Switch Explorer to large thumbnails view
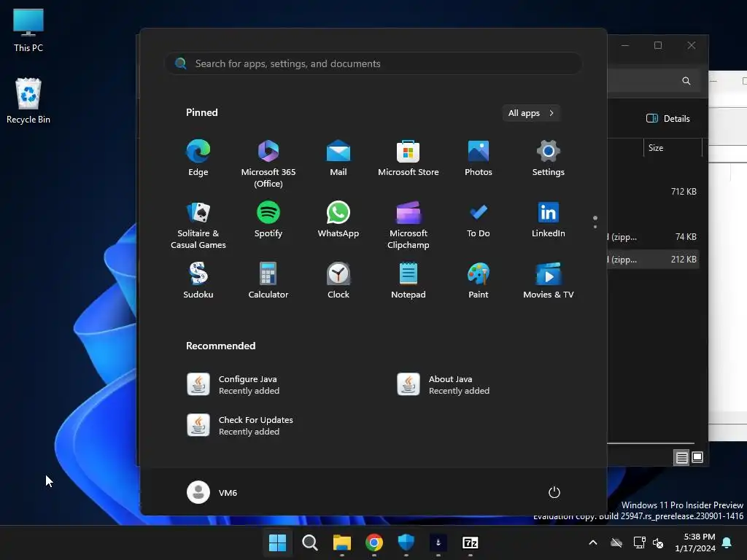Viewport: 747px width, 560px height. (697, 458)
